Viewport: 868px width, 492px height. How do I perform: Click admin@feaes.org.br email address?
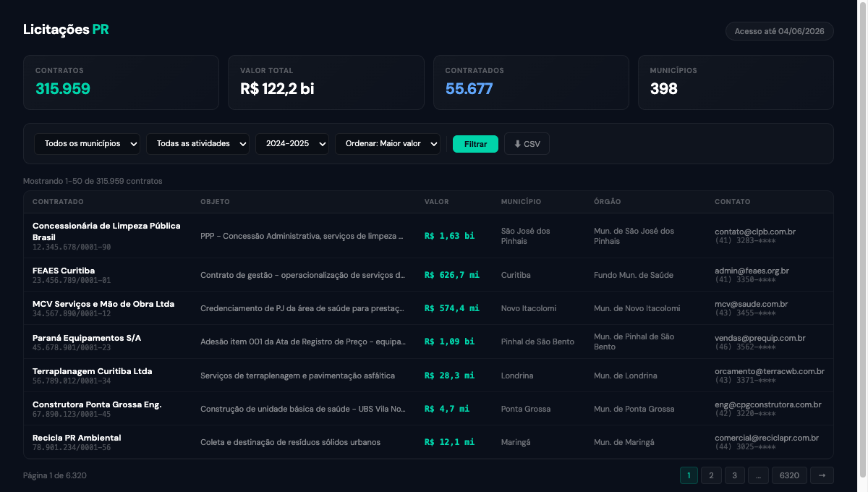coord(752,271)
